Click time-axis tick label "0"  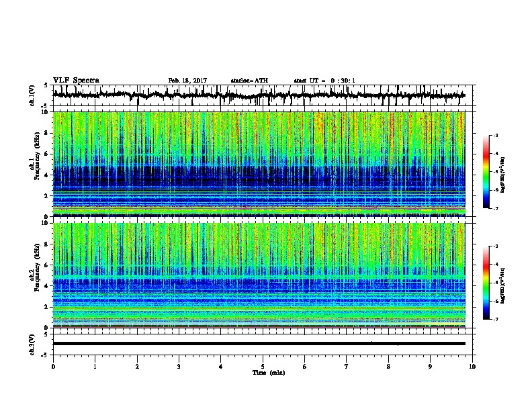click(x=53, y=367)
